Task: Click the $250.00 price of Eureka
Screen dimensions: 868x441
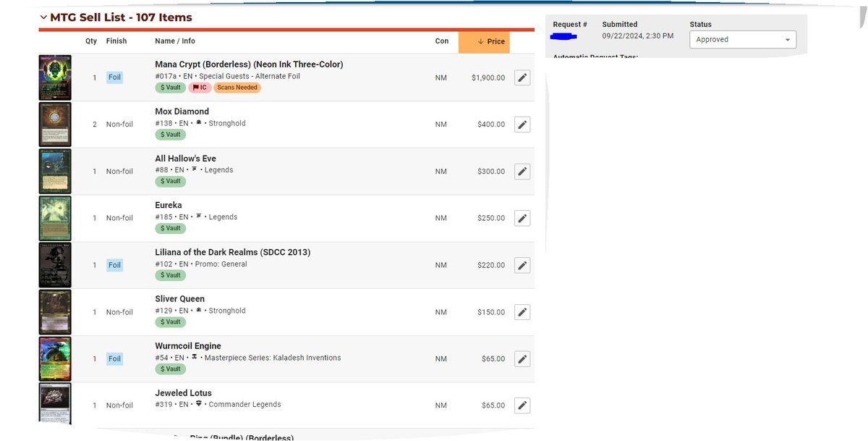Action: point(491,218)
